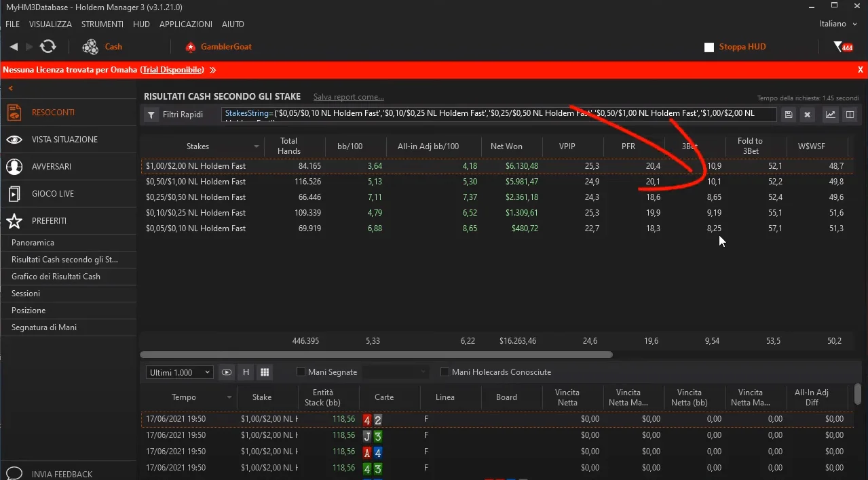The image size is (868, 480).
Task: Open the STRUMENTI menu
Action: click(x=102, y=24)
